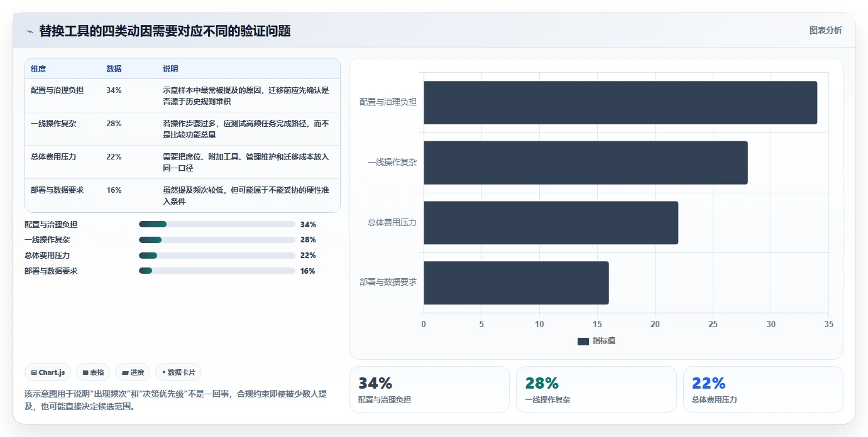Click the description starting 示意样本中最常被提及
868x437 pixels.
point(246,95)
